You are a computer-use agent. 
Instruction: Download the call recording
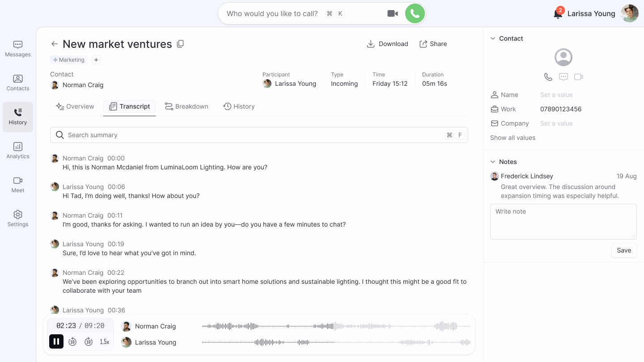[x=387, y=44]
